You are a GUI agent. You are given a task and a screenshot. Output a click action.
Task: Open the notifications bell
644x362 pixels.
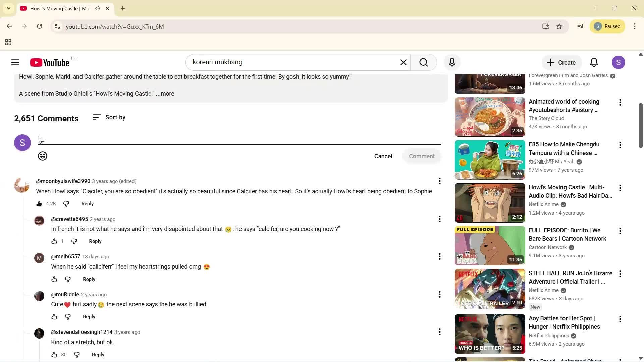[x=594, y=62]
